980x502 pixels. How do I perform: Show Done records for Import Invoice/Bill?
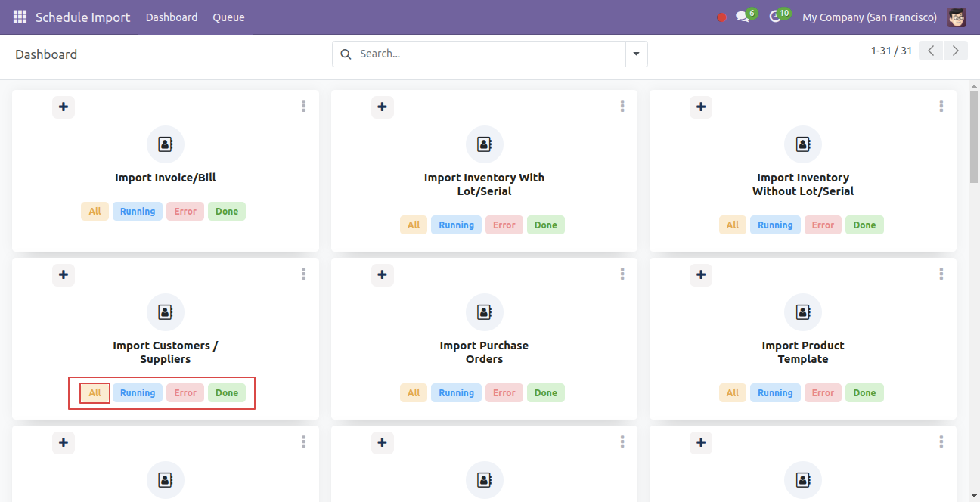point(227,212)
